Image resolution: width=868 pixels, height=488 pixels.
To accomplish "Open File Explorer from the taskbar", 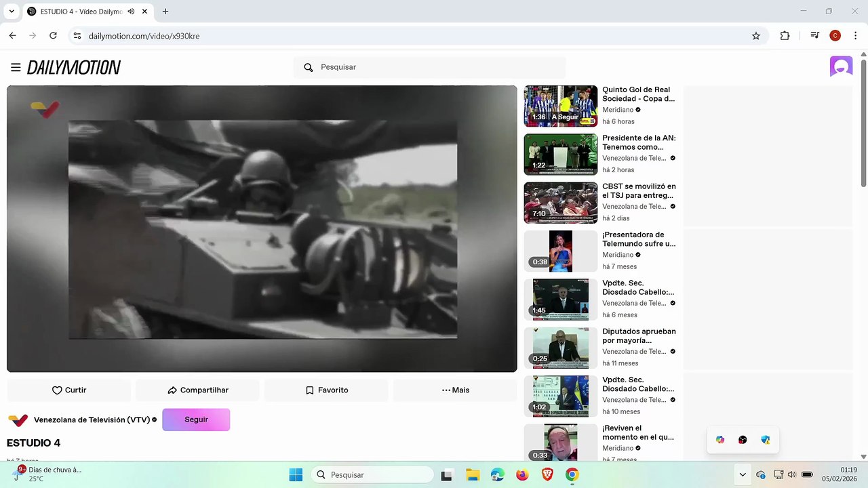I will [x=472, y=475].
